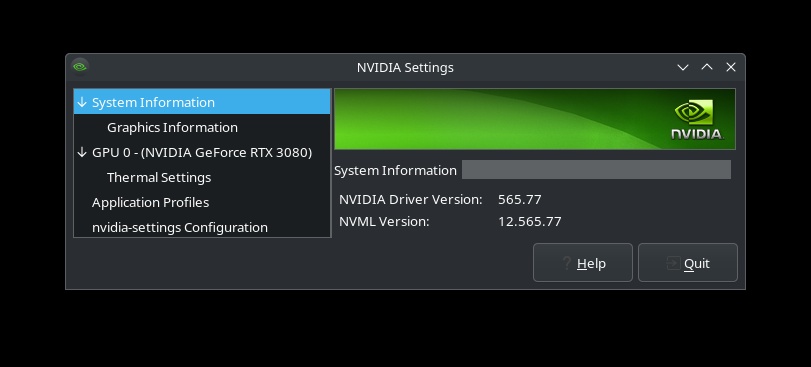
Task: Select GPU 0 - (NVIDIA GeForce RTX 3080)
Action: tap(202, 152)
